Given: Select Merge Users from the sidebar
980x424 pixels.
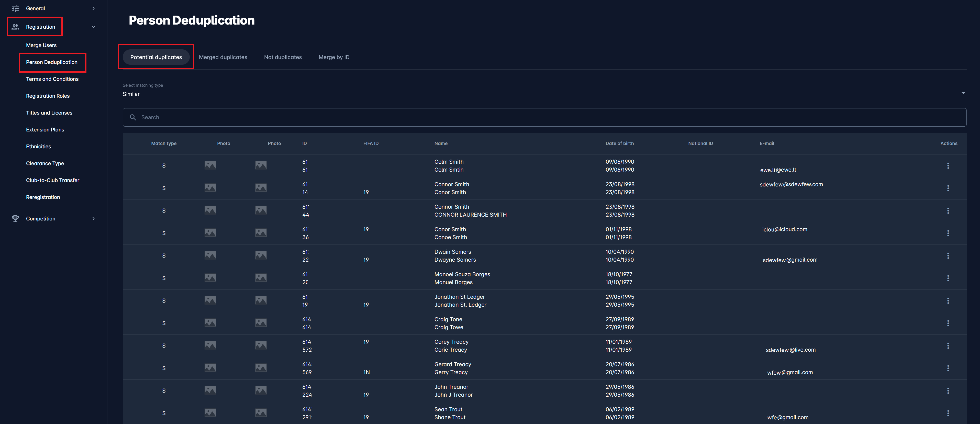Looking at the screenshot, I should pyautogui.click(x=41, y=45).
